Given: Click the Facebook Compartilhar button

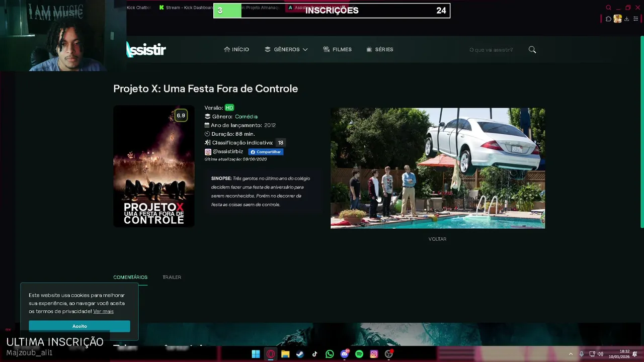Looking at the screenshot, I should pyautogui.click(x=266, y=152).
